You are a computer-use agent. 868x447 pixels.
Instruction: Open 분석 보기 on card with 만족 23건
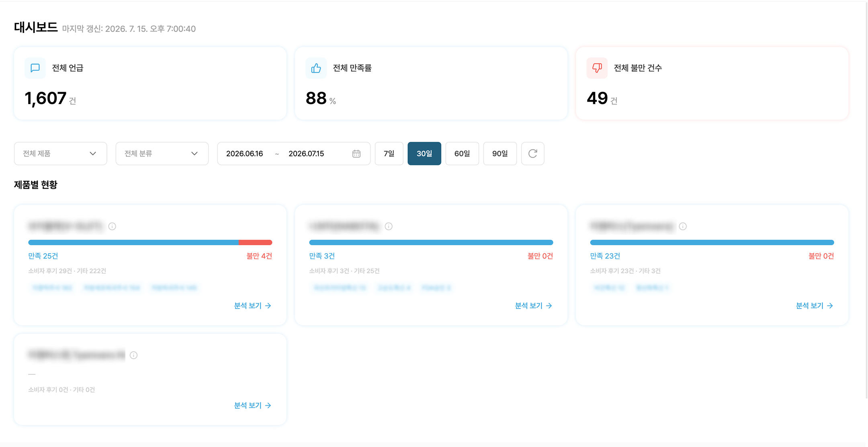pos(815,306)
